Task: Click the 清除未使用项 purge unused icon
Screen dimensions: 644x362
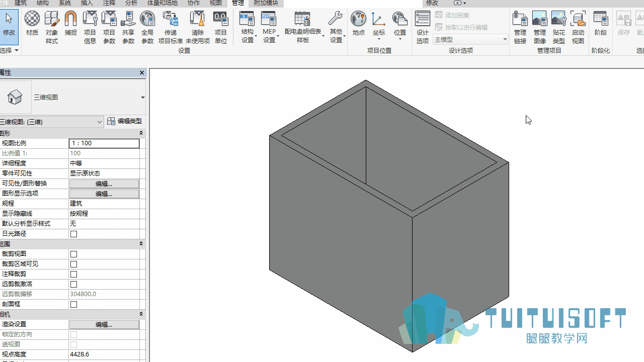Action: 198,27
